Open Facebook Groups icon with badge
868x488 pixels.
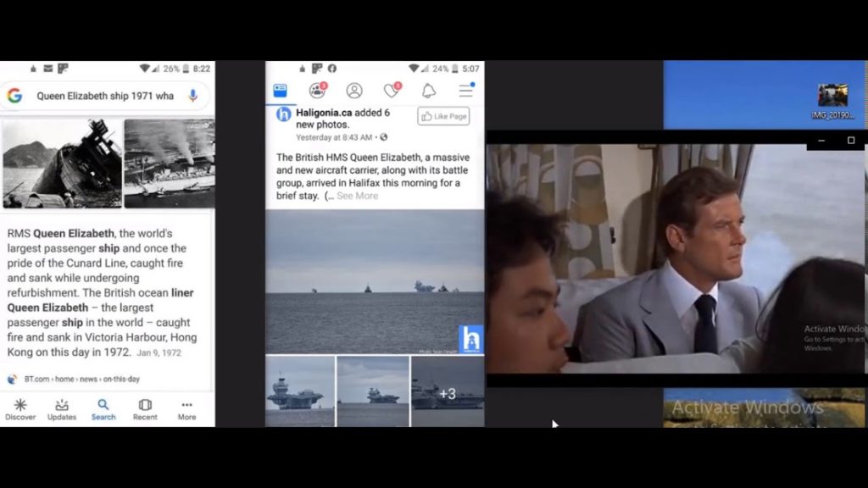(318, 90)
